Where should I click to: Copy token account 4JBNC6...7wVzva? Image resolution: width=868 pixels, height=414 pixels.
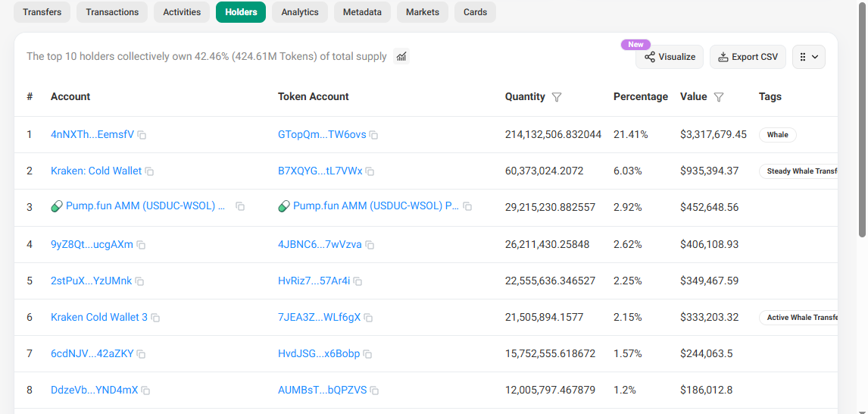[370, 244]
